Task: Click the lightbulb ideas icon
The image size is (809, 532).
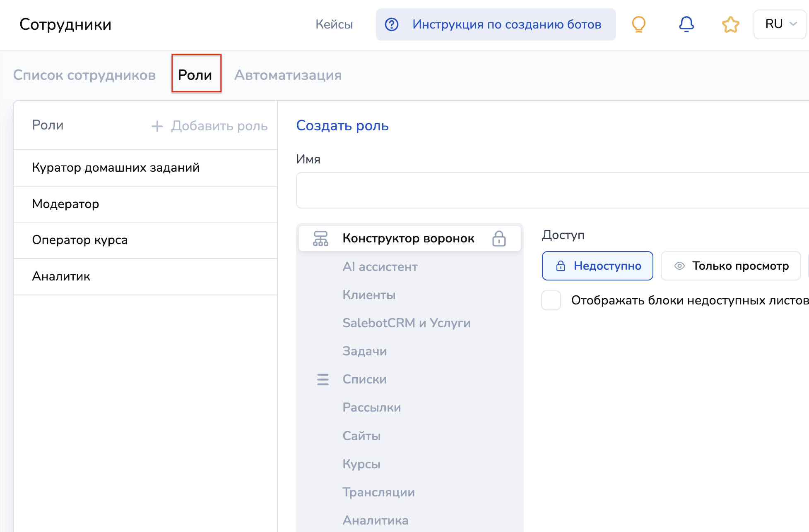Action: [x=639, y=24]
